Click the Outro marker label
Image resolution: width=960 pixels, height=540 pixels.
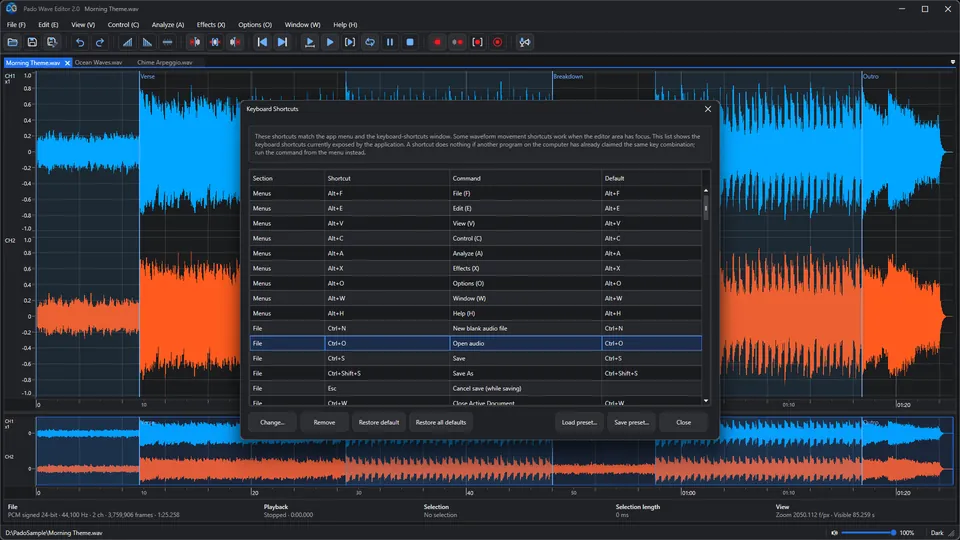point(871,77)
